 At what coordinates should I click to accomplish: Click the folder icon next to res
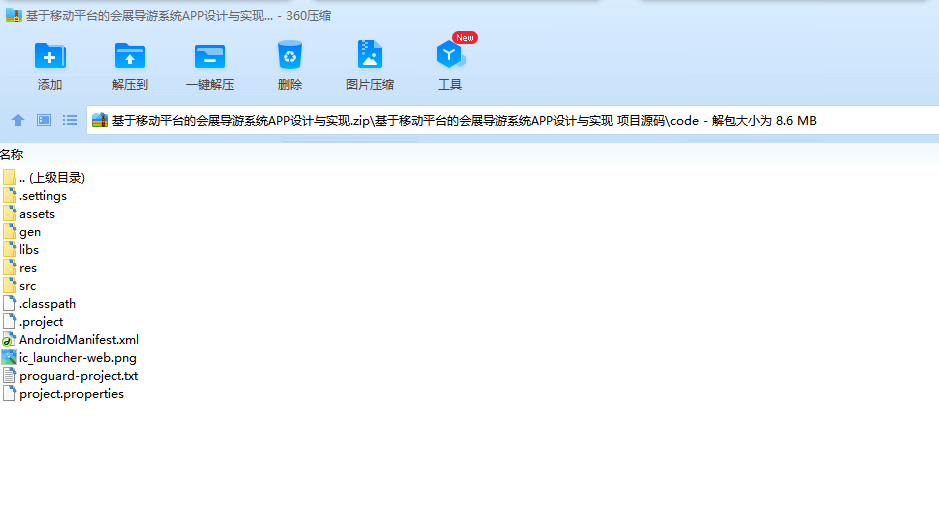tap(9, 267)
